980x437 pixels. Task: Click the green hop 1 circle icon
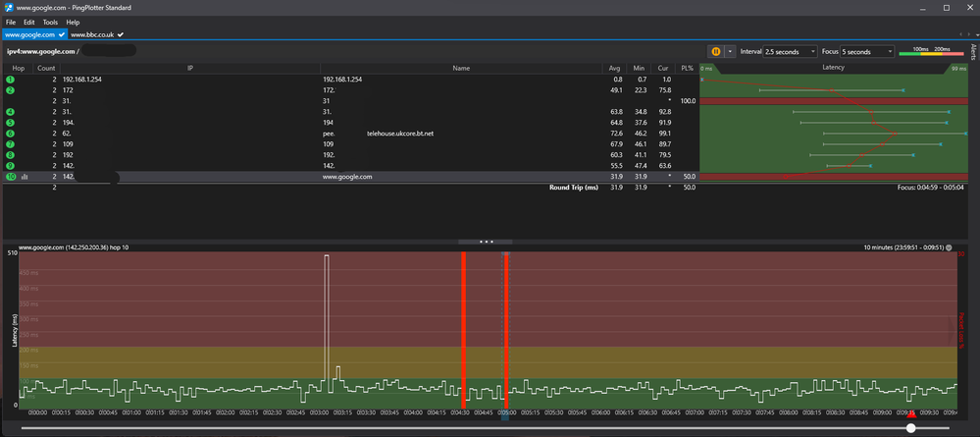pos(10,79)
